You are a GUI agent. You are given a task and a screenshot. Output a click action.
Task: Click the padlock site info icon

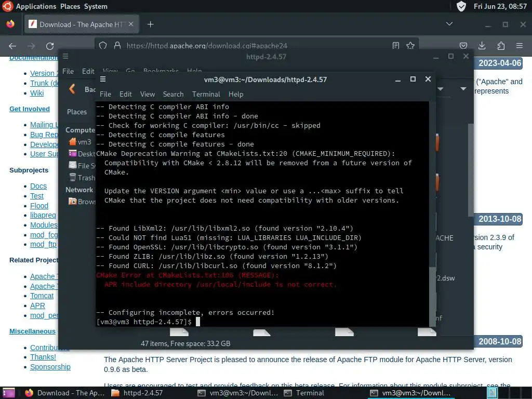117,46
